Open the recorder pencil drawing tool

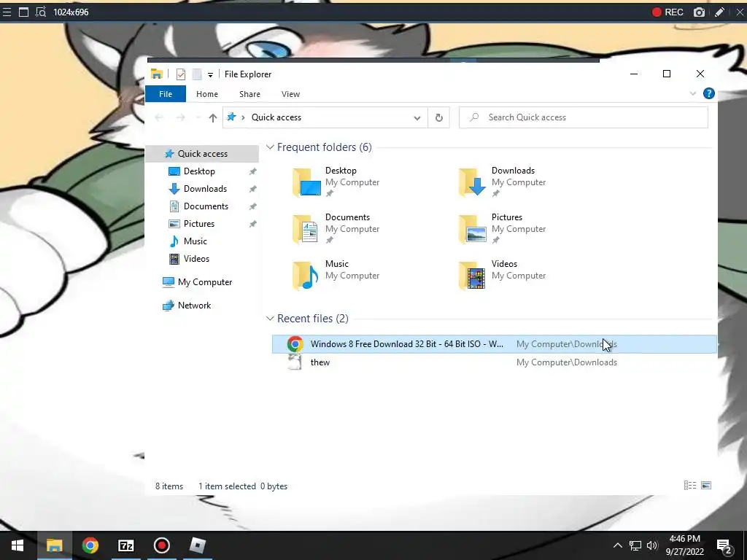[x=719, y=12]
